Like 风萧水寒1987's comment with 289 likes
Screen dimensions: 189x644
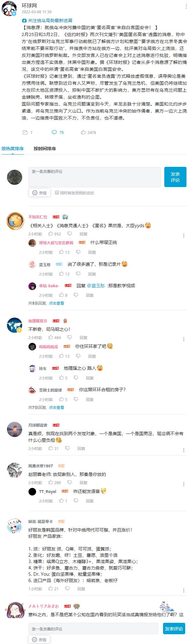pyautogui.click(x=51, y=483)
